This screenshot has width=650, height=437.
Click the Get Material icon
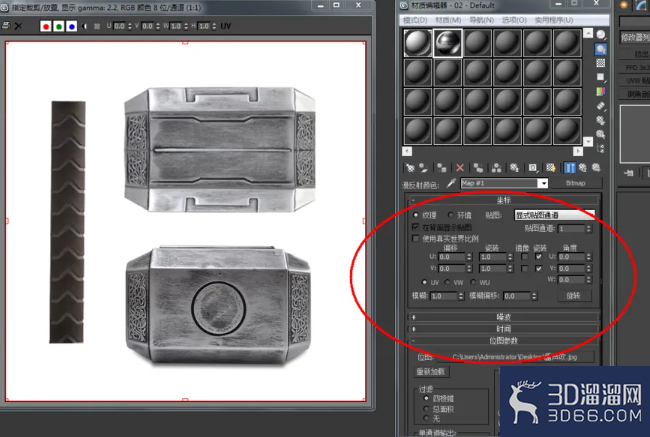[410, 168]
